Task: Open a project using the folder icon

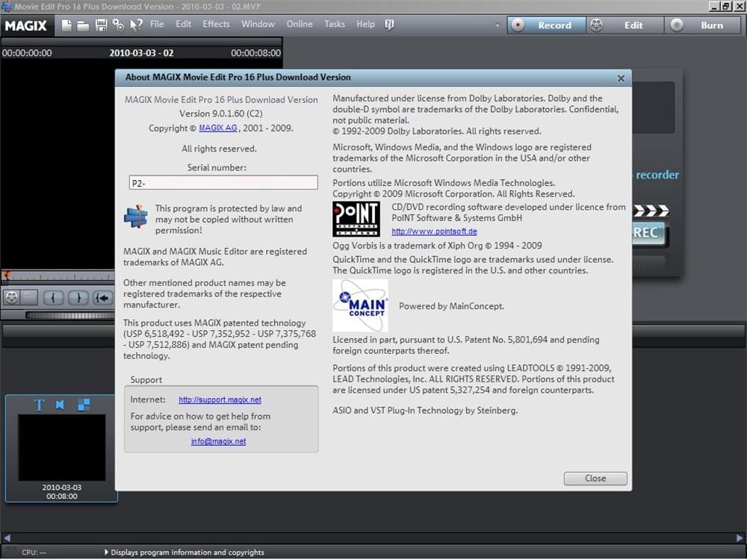Action: click(84, 25)
